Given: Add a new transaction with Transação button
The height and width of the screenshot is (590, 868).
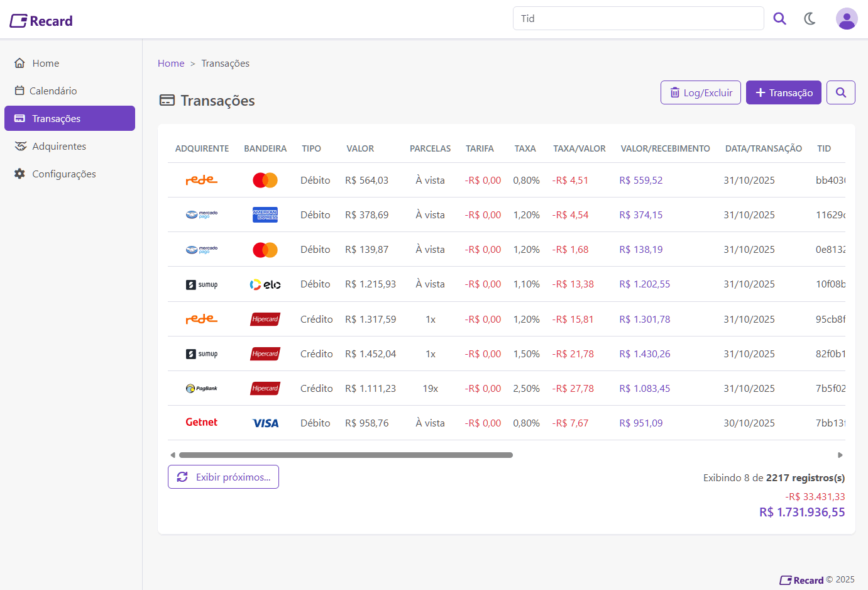Looking at the screenshot, I should point(783,92).
